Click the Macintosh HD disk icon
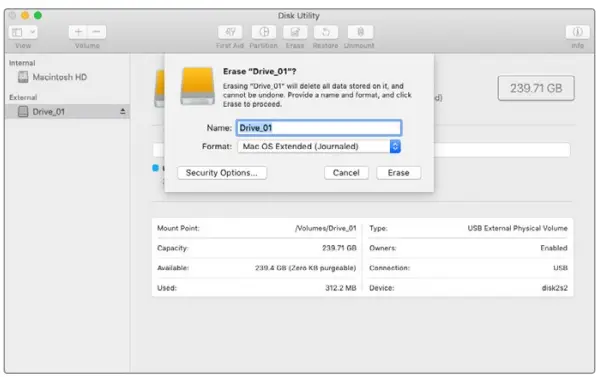The width and height of the screenshot is (600, 377). coord(23,77)
